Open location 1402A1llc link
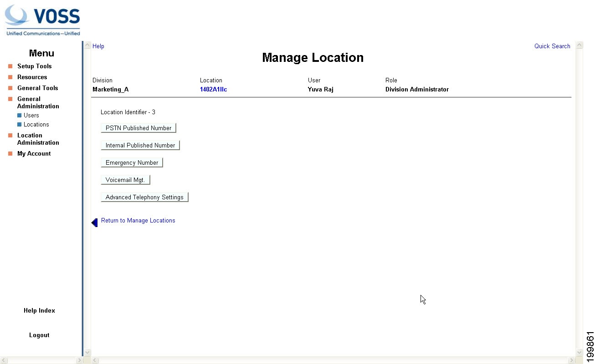Viewport: 595px width, 364px height. click(214, 90)
